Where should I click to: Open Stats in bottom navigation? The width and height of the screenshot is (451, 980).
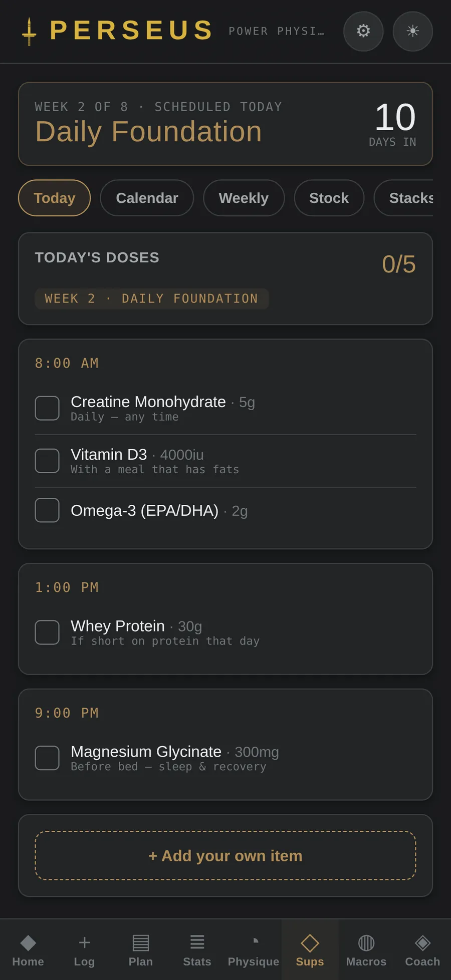pos(197,950)
